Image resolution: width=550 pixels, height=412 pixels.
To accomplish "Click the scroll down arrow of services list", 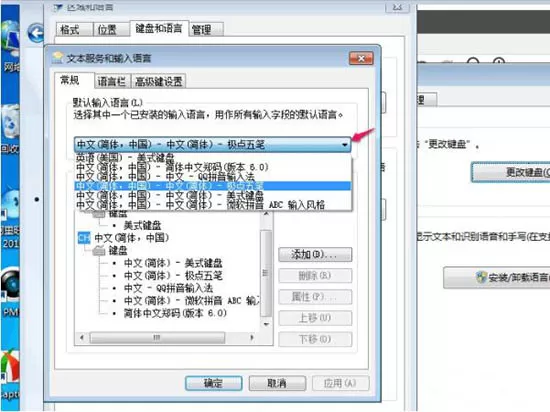I will click(266, 324).
